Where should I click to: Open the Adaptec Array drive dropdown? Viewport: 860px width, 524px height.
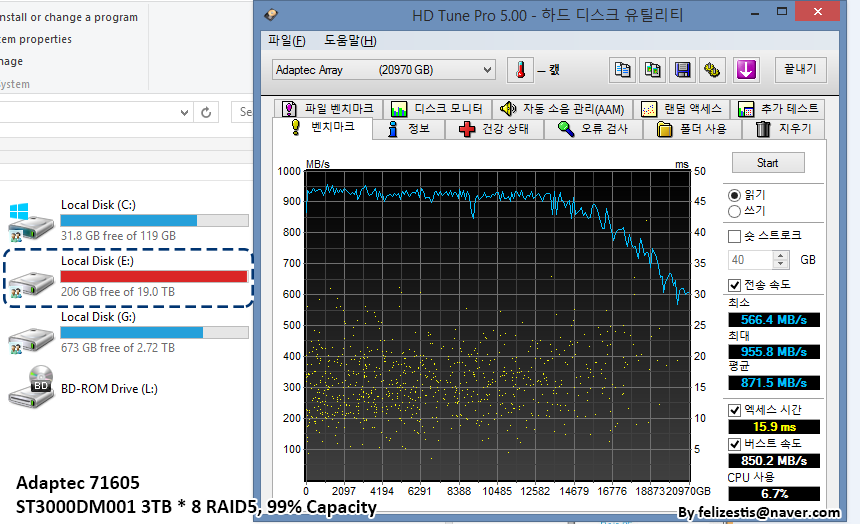(x=384, y=70)
